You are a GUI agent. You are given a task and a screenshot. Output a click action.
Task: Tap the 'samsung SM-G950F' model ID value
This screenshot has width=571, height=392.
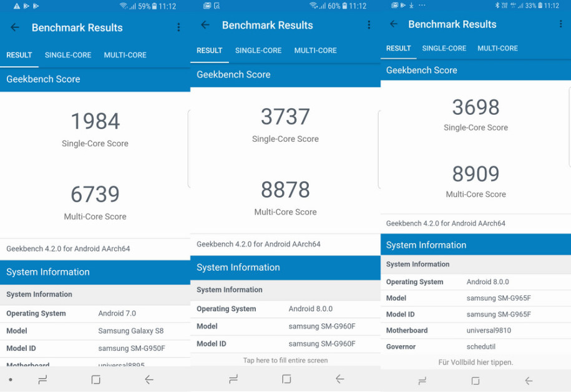(x=132, y=348)
